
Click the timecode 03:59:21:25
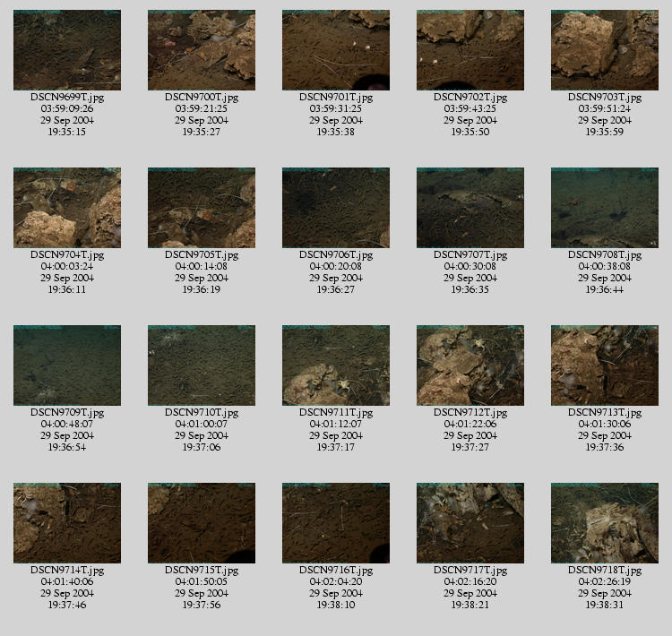click(202, 108)
